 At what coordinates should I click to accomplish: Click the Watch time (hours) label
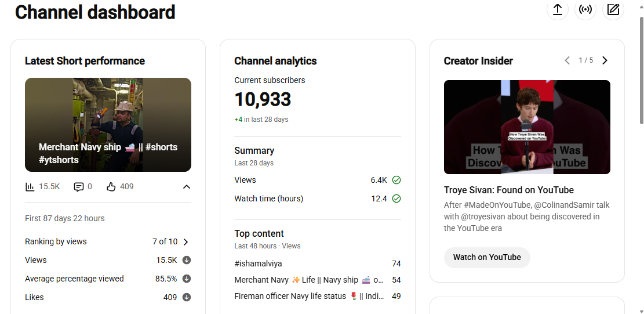pyautogui.click(x=268, y=199)
